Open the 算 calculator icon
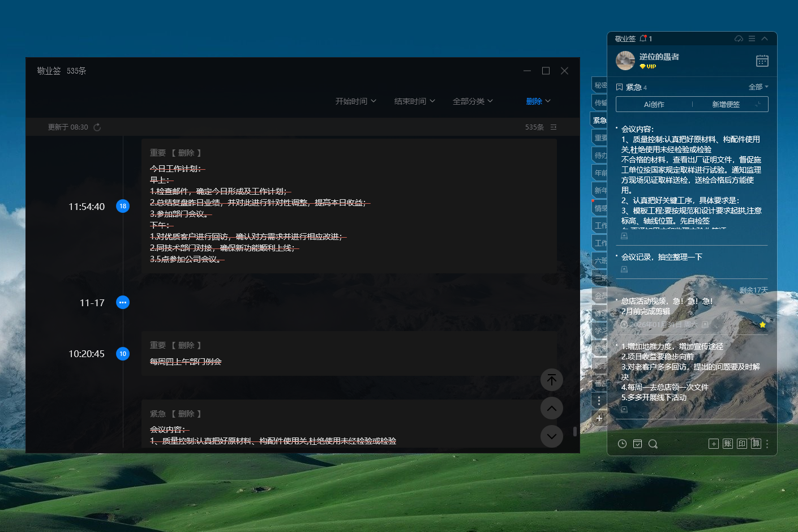The height and width of the screenshot is (532, 798). [x=756, y=444]
